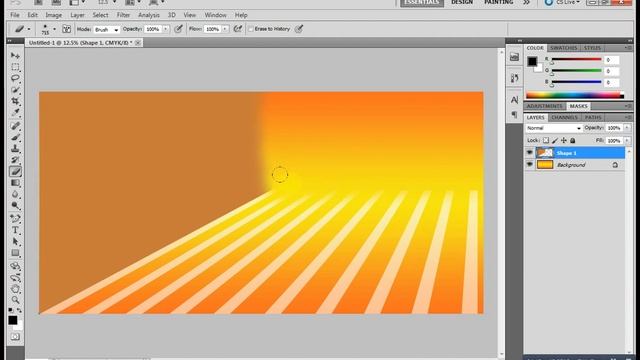Toggle the Brush panel button

67,29
